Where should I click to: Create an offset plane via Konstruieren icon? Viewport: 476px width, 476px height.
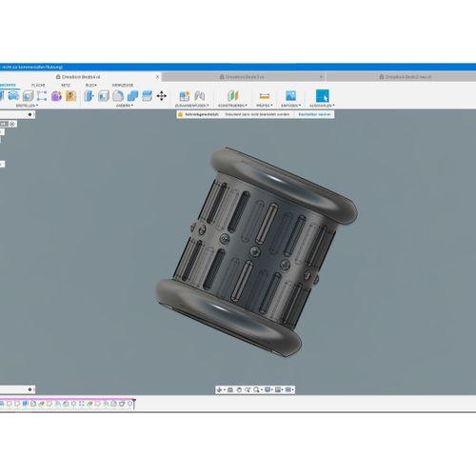tap(232, 96)
